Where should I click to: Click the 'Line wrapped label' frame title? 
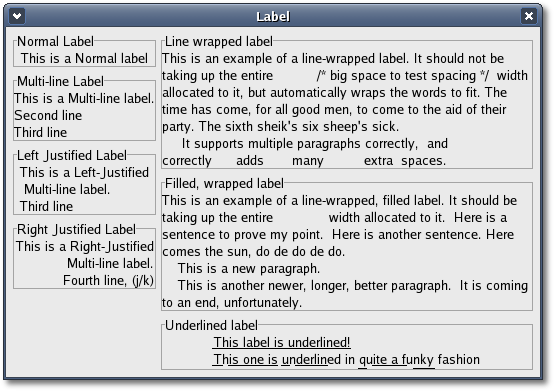tap(219, 41)
